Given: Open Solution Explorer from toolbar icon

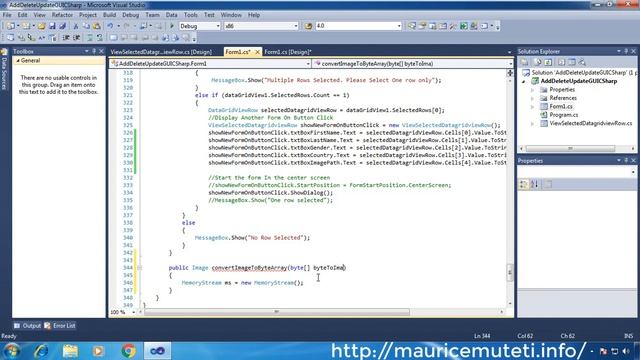Looking at the screenshot, I should [x=411, y=26].
